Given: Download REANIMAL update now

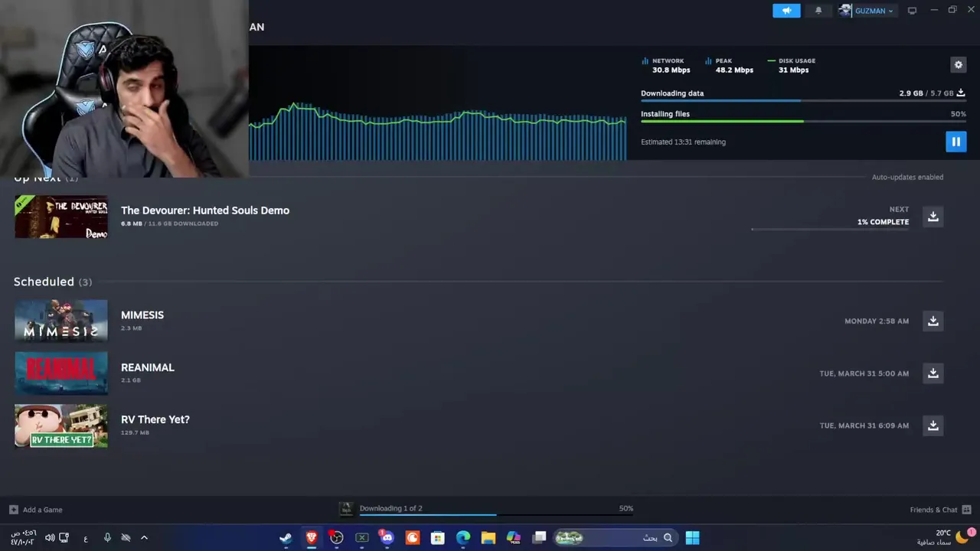Looking at the screenshot, I should pyautogui.click(x=933, y=373).
